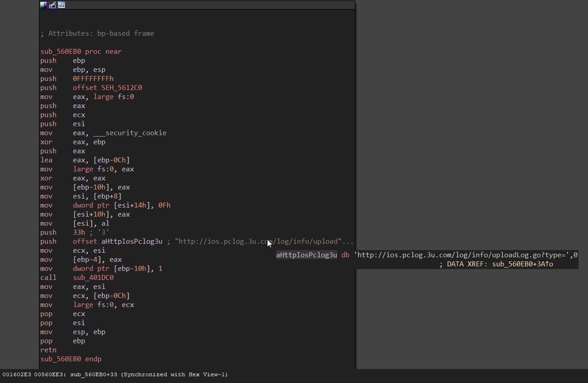Click the 'xor eax, eax' instruction

click(73, 178)
